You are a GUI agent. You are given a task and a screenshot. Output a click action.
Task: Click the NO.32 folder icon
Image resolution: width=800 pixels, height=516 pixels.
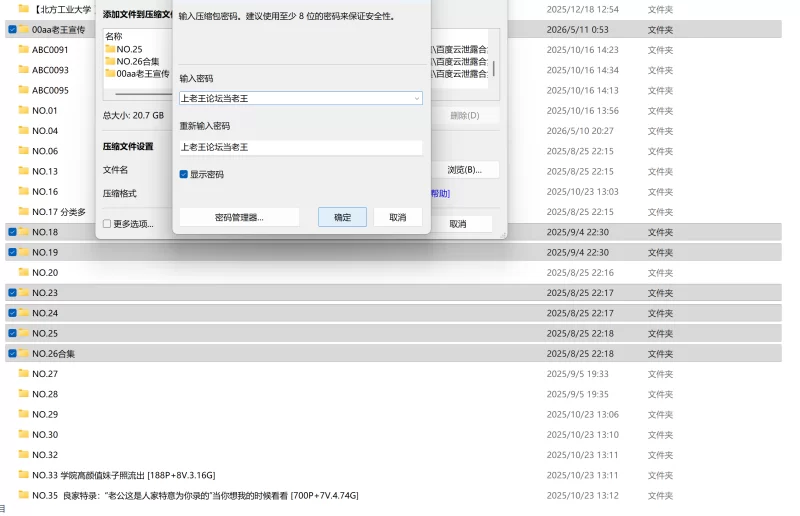23,454
